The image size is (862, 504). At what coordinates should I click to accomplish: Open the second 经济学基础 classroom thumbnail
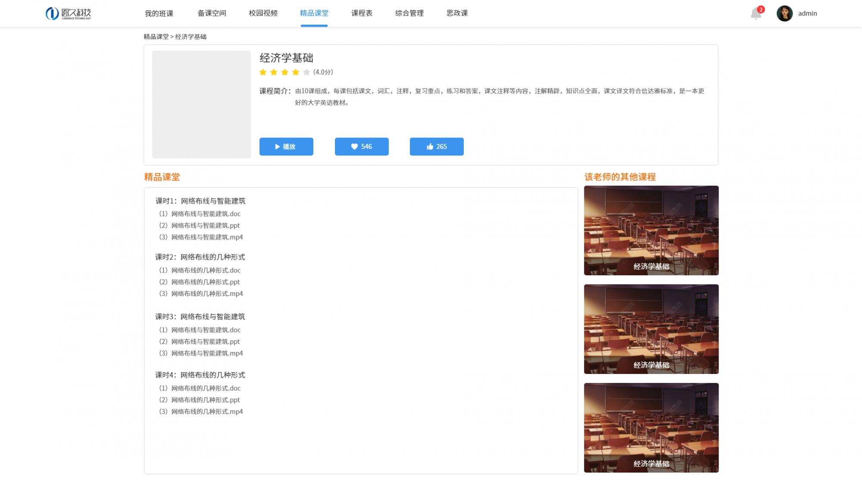[651, 329]
